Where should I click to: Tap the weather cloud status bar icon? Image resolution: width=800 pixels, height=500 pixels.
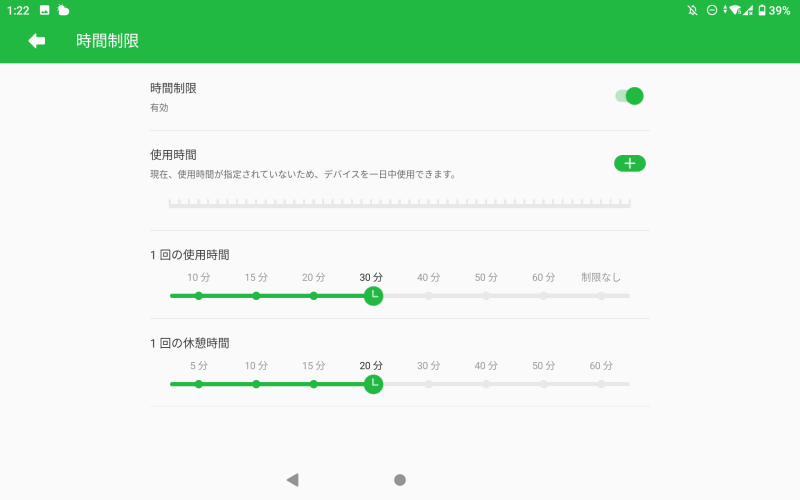(63, 10)
